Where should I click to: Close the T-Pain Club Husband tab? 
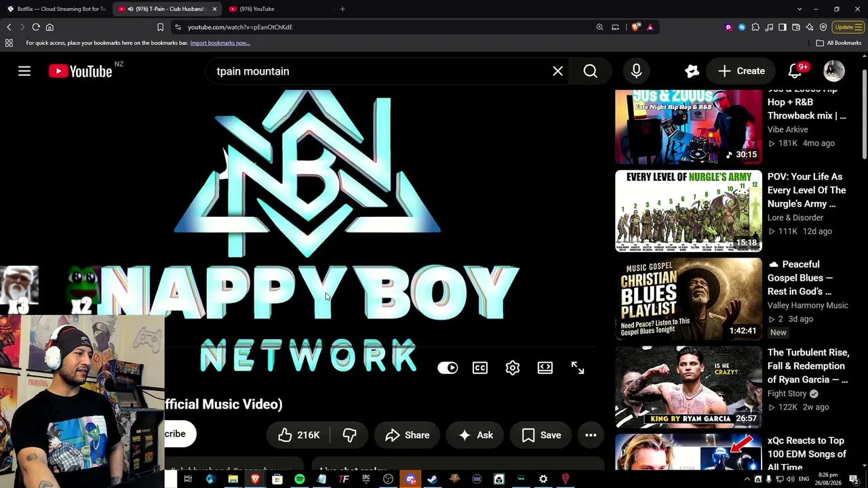point(214,9)
